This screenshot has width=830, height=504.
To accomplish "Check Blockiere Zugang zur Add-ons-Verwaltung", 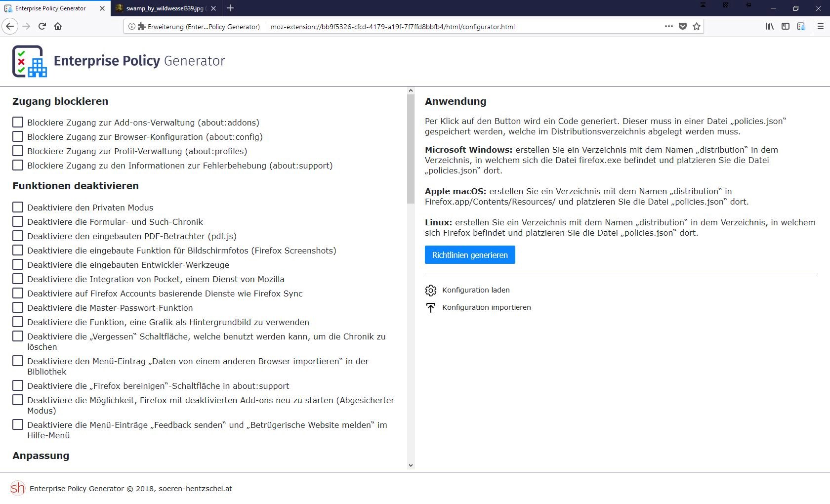I will click(18, 122).
